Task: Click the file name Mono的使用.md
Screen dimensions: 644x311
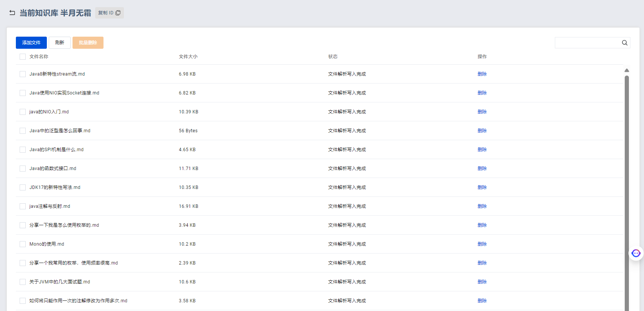Action: coord(47,244)
